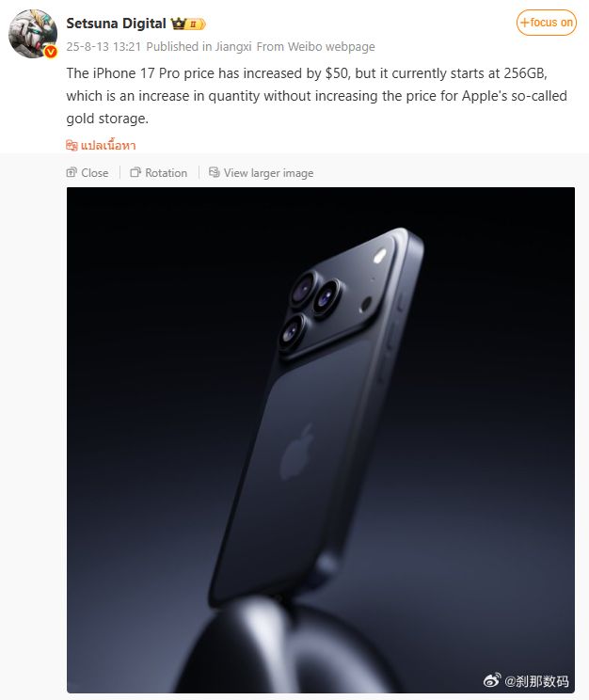589x700 pixels.
Task: Click the @刹那数码 watermark text
Action: pyautogui.click(x=536, y=681)
